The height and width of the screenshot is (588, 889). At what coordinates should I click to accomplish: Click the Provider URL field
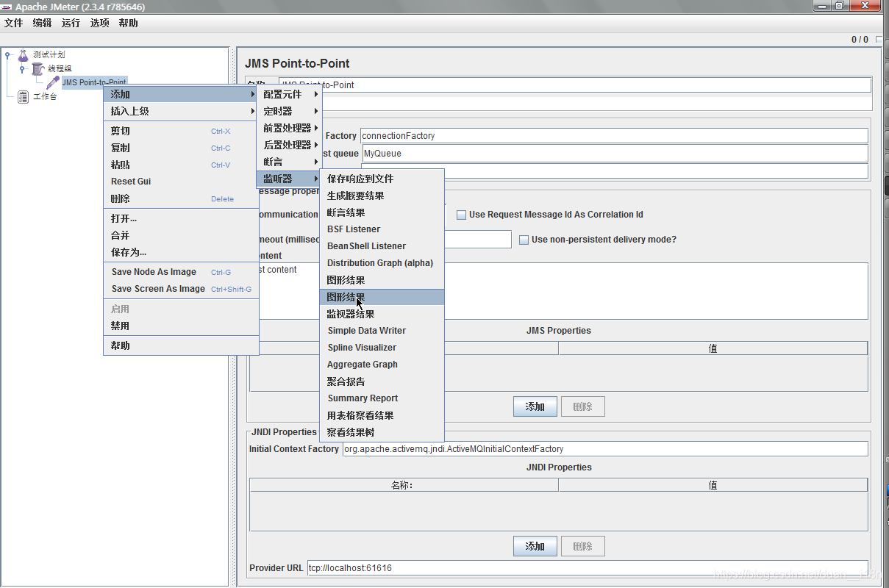pyautogui.click(x=588, y=568)
